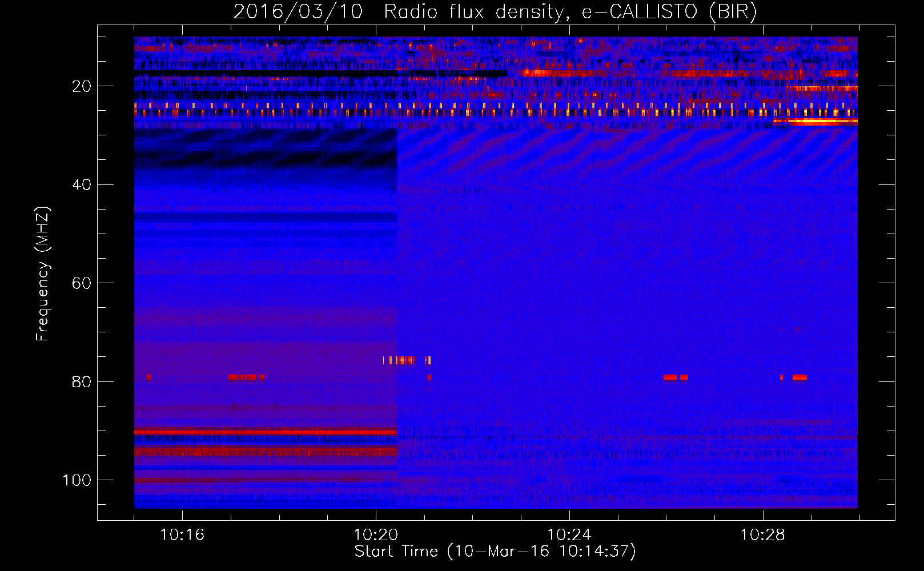Click the '10:24' time tick label

coord(569,535)
